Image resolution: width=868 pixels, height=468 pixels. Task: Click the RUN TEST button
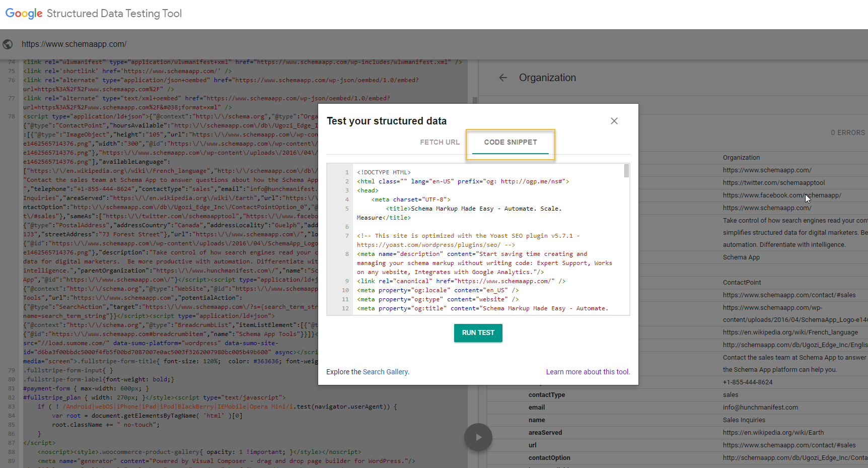pos(478,333)
